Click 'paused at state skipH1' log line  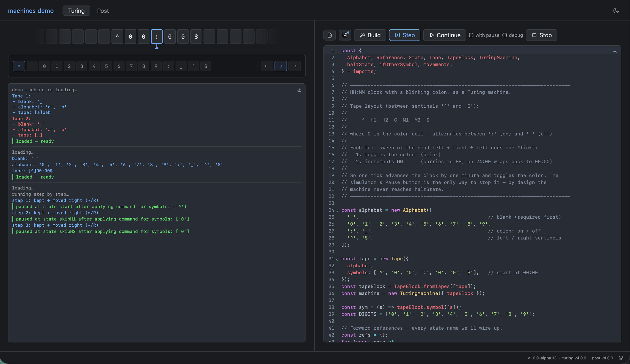pyautogui.click(x=103, y=219)
